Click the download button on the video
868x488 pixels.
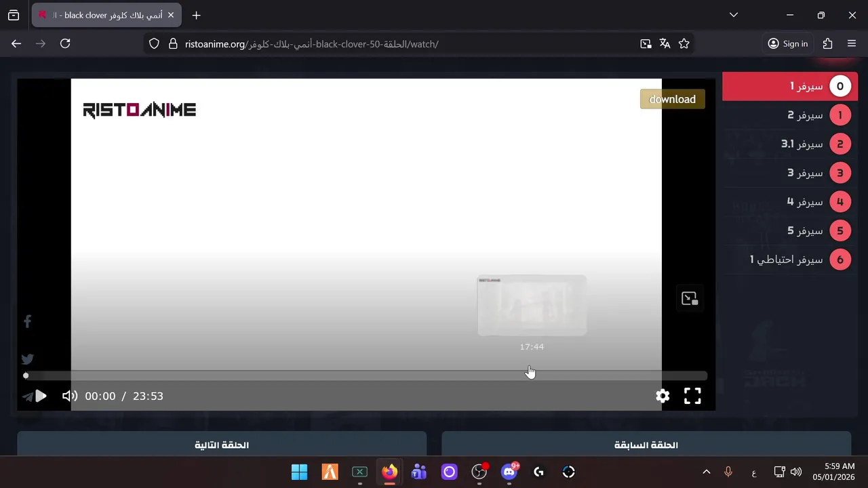coord(672,99)
